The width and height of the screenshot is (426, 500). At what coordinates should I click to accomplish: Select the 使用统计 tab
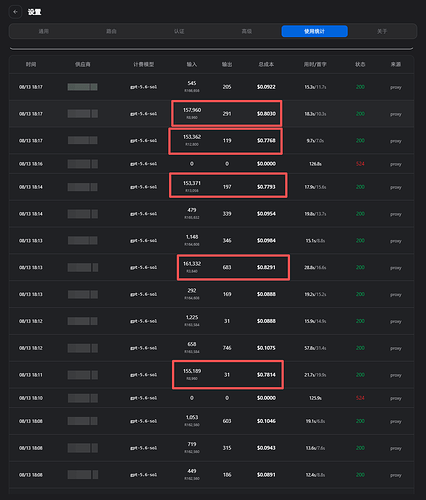click(x=314, y=31)
